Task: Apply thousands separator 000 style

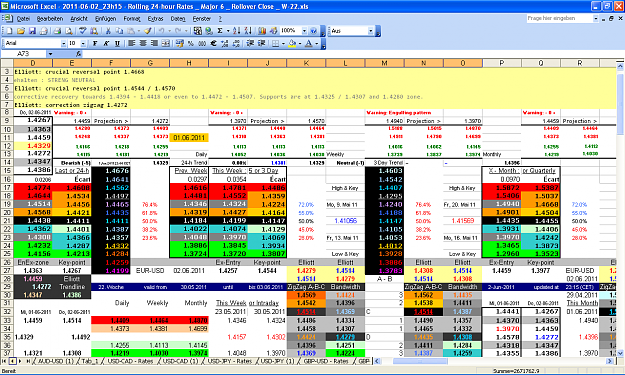Action: [x=202, y=43]
